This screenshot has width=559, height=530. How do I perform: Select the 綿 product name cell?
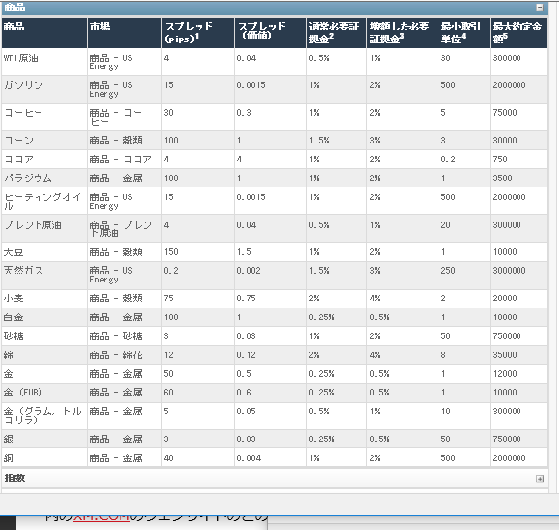(x=44, y=355)
